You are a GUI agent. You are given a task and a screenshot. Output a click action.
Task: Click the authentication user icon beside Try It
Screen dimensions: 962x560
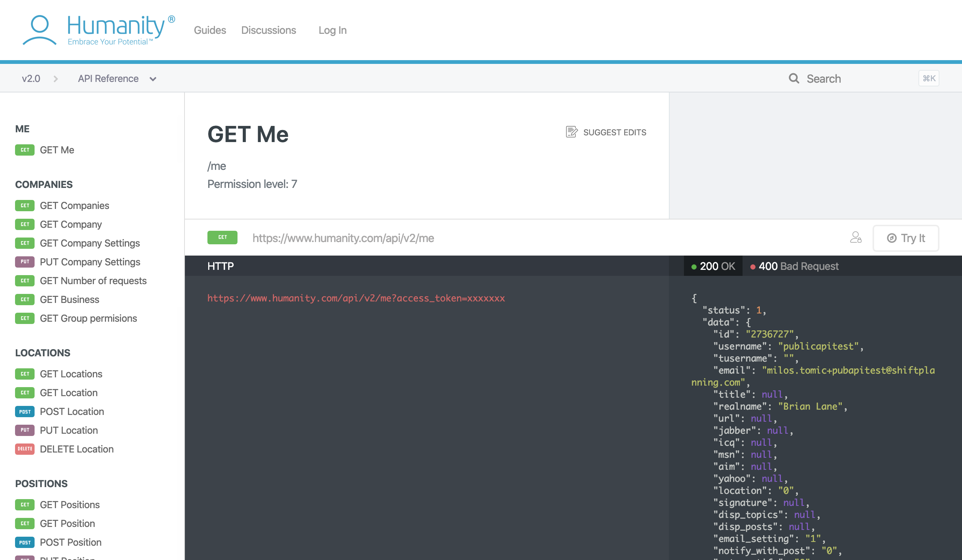coord(856,238)
